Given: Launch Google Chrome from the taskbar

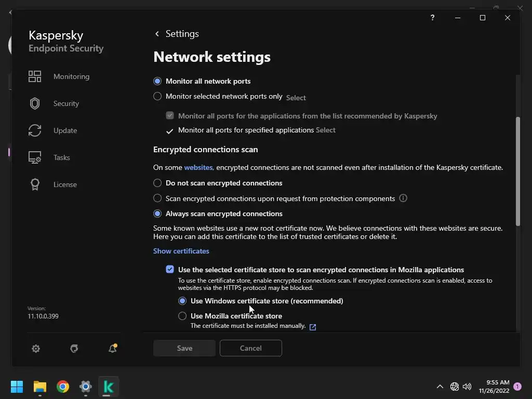Looking at the screenshot, I should [63, 387].
